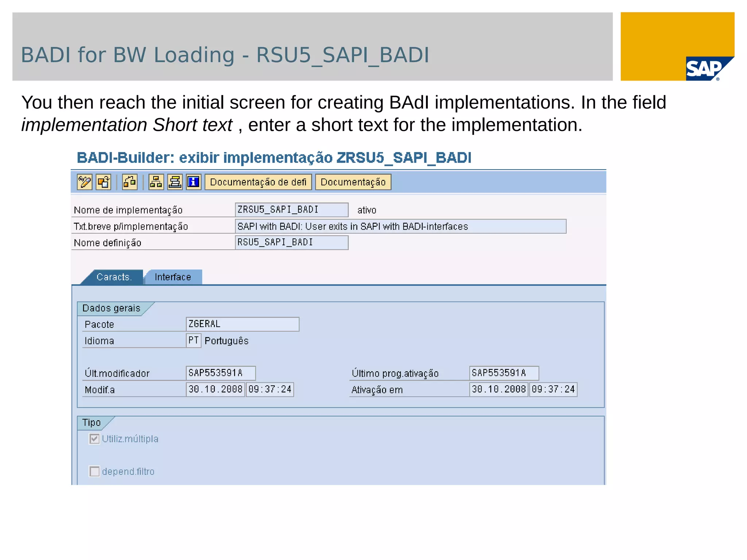Click the where-used list icon
Image resolution: width=747 pixels, height=560 pixels.
(129, 182)
